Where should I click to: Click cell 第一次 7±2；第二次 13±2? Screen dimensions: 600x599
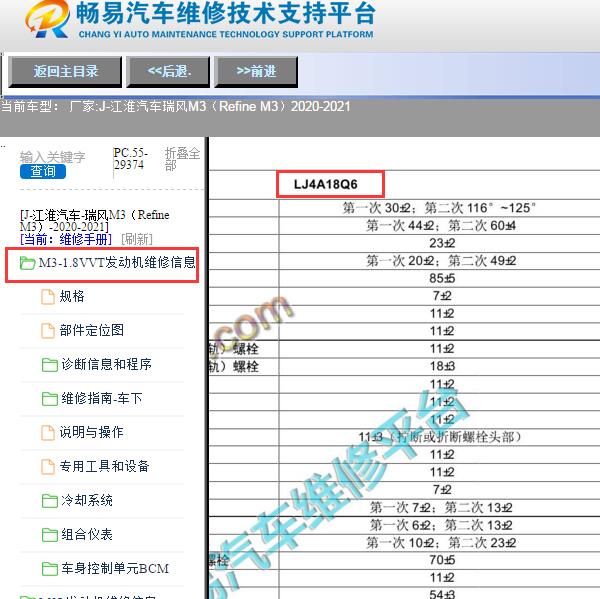(441, 508)
